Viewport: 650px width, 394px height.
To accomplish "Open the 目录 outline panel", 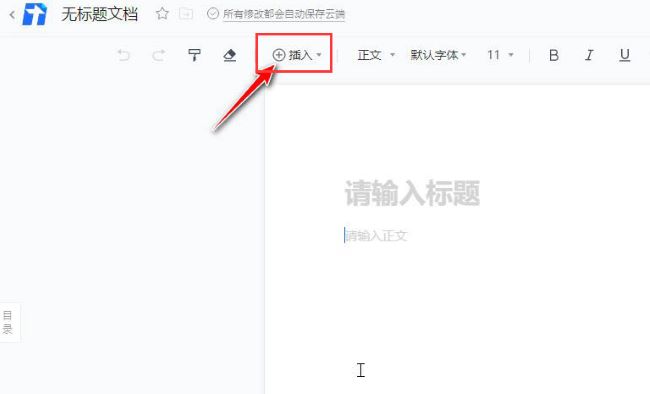I will [x=8, y=322].
